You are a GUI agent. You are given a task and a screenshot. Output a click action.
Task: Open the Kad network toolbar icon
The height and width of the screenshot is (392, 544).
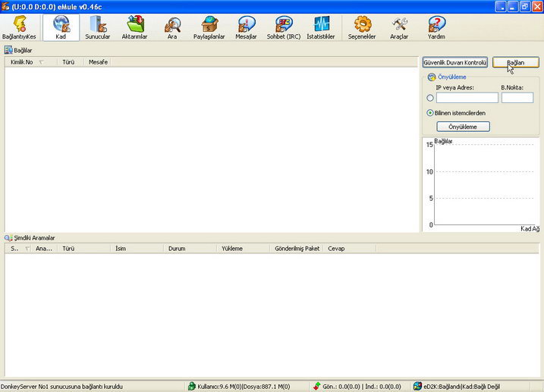click(x=61, y=27)
